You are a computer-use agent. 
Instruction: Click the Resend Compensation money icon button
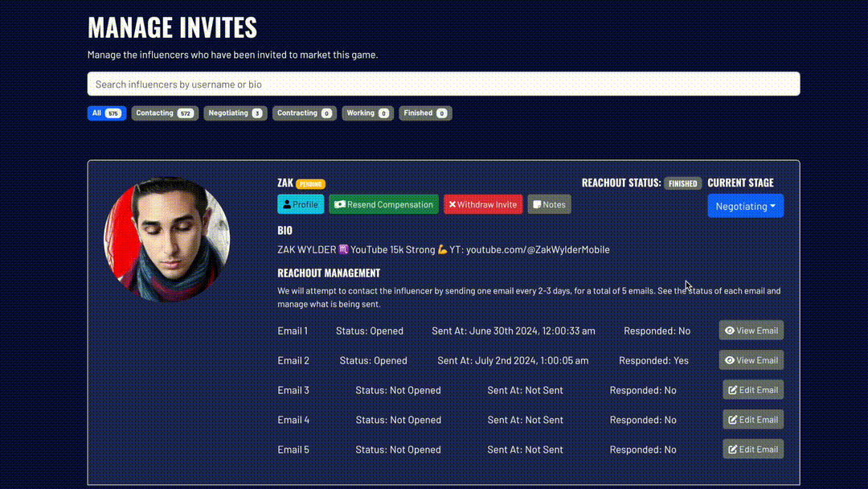click(x=383, y=204)
